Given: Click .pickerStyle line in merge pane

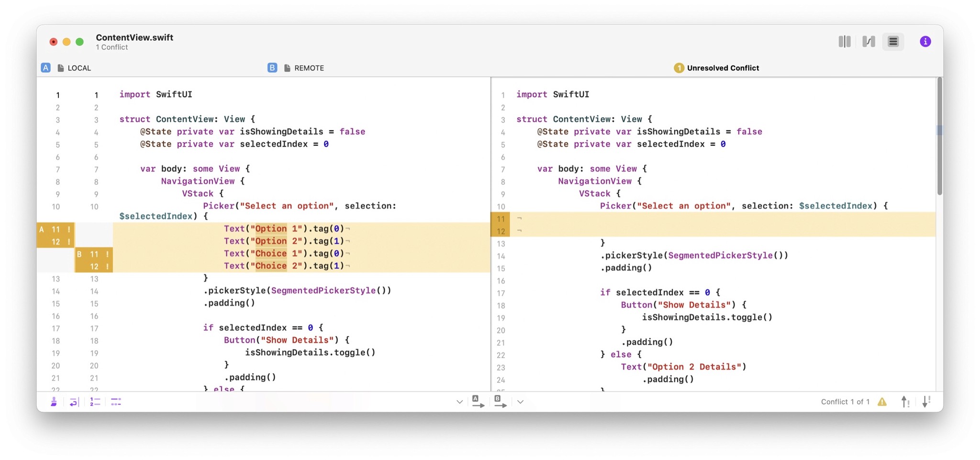Looking at the screenshot, I should click(694, 255).
